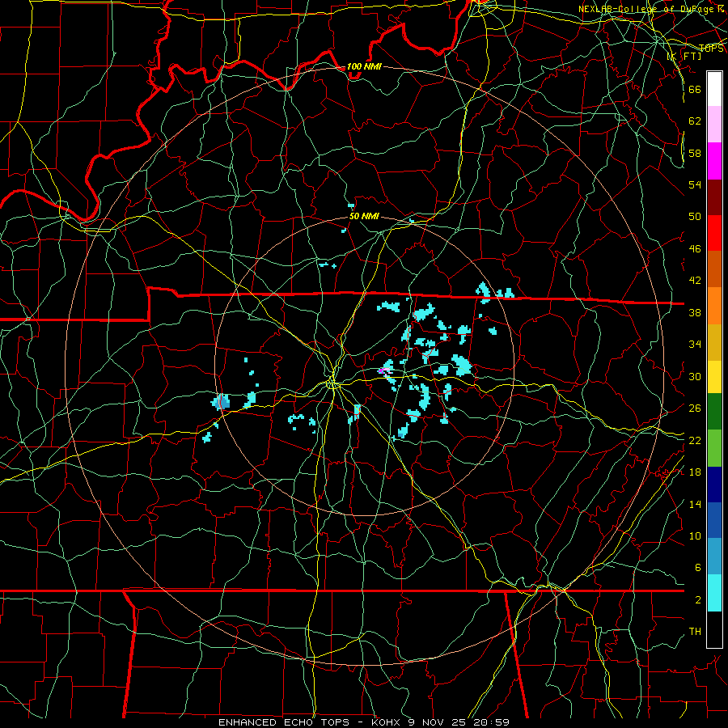This screenshot has width=728, height=728.
Task: Click the 50 NMI range ring label
Action: pos(364,216)
